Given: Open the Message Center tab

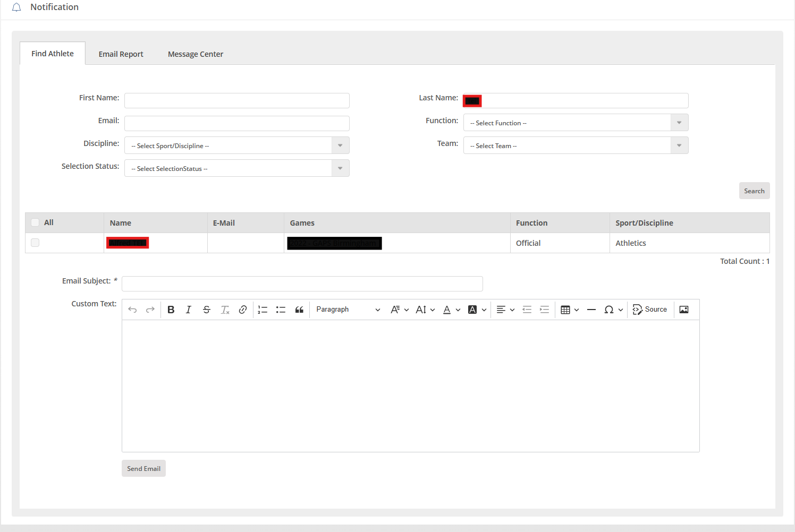Looking at the screenshot, I should [196, 54].
